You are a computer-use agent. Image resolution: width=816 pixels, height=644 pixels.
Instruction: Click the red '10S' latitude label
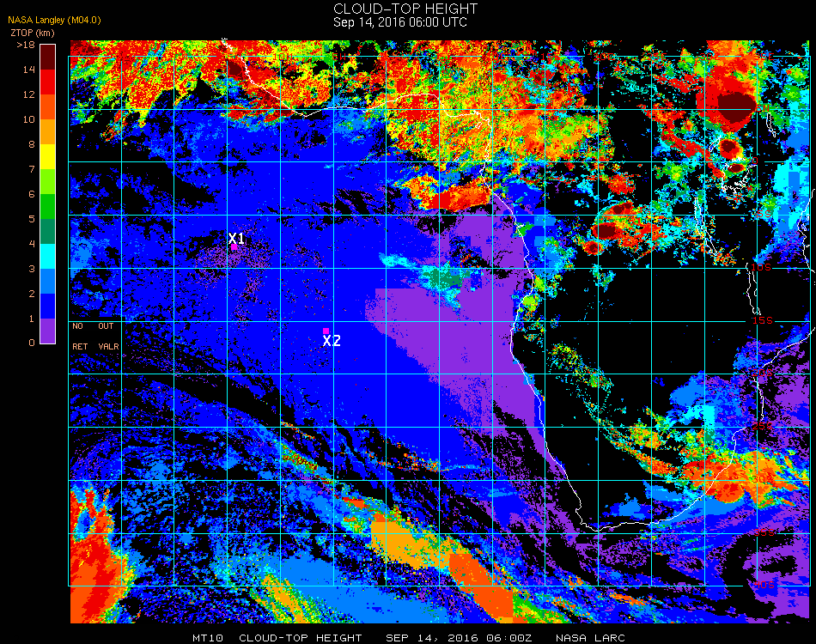[x=761, y=267]
